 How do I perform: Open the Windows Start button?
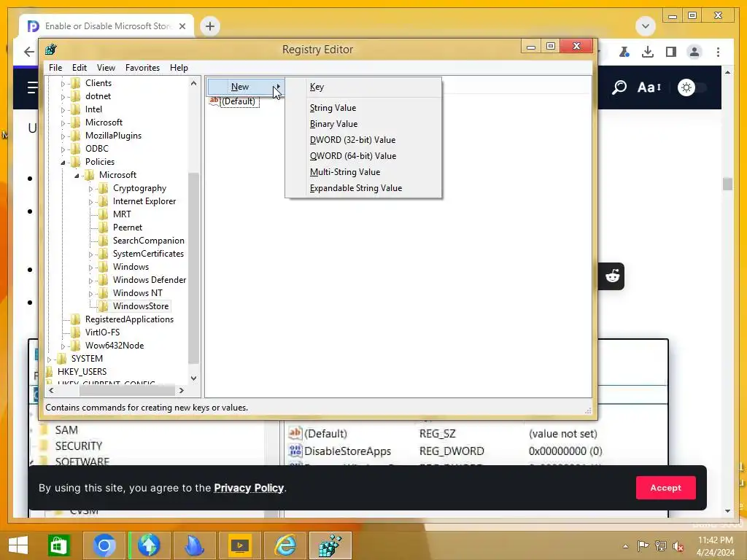[18, 545]
